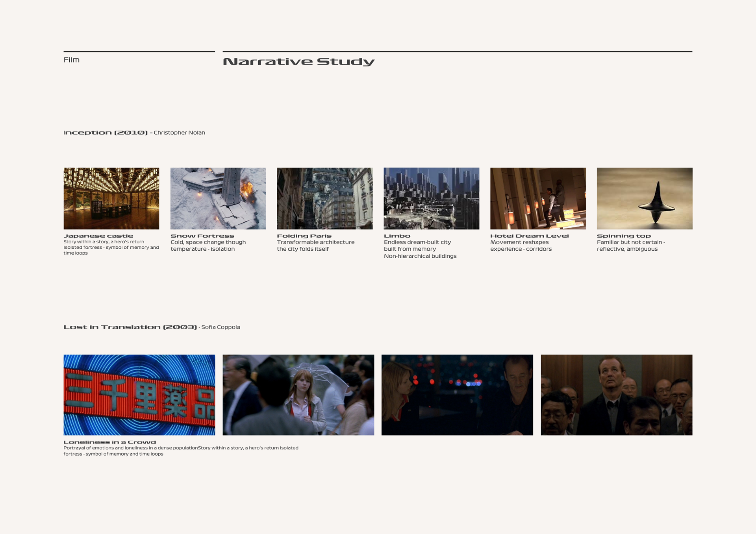Select the Limbo caption heading
Image resolution: width=756 pixels, height=534 pixels.
[397, 236]
